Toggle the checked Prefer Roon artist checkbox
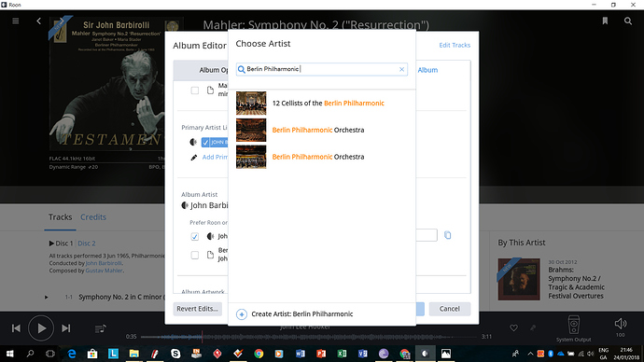 pyautogui.click(x=195, y=236)
